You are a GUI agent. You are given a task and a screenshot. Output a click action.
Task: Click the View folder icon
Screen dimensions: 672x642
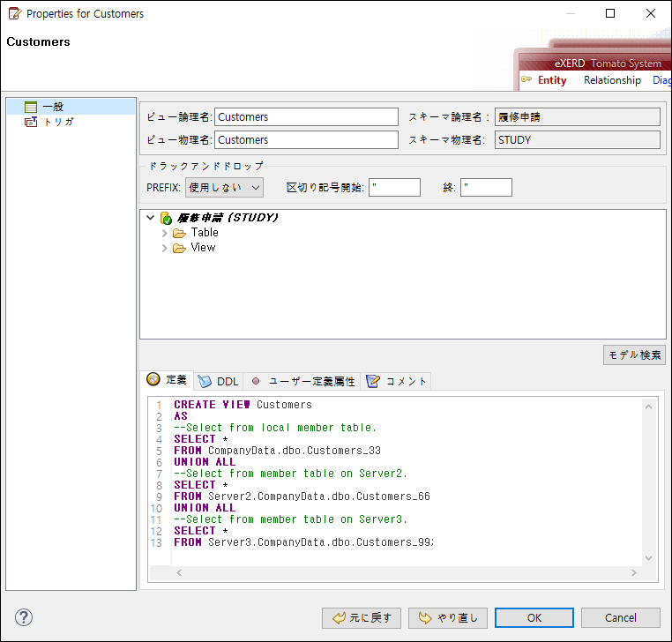179,248
